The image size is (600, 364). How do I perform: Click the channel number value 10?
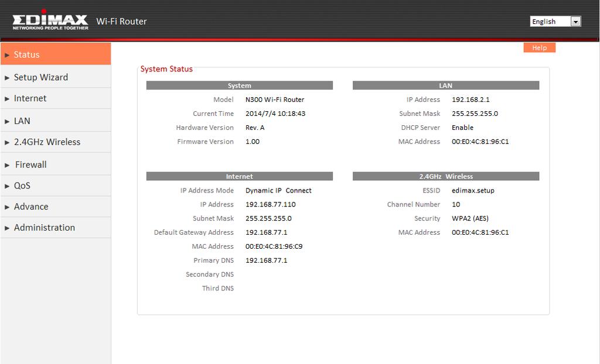(456, 205)
